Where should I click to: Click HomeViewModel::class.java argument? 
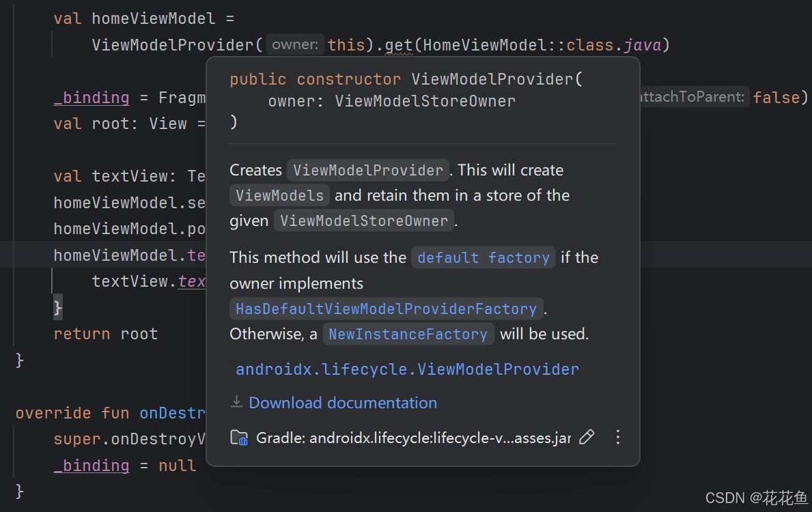(x=542, y=45)
